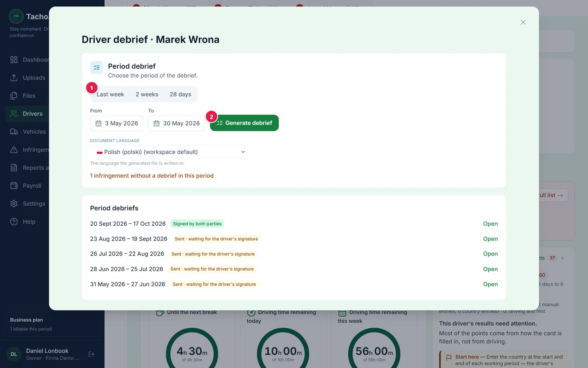Click the DL user avatar
The width and height of the screenshot is (588, 368).
14,354
